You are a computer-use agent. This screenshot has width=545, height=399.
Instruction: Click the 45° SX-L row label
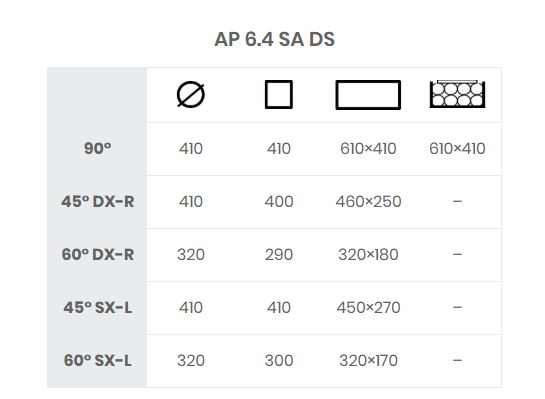98,308
